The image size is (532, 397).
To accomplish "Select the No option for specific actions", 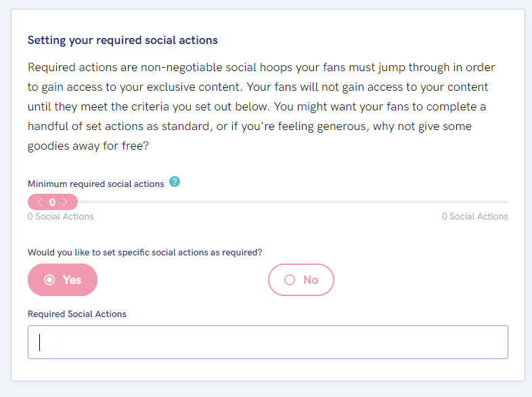I will click(301, 280).
